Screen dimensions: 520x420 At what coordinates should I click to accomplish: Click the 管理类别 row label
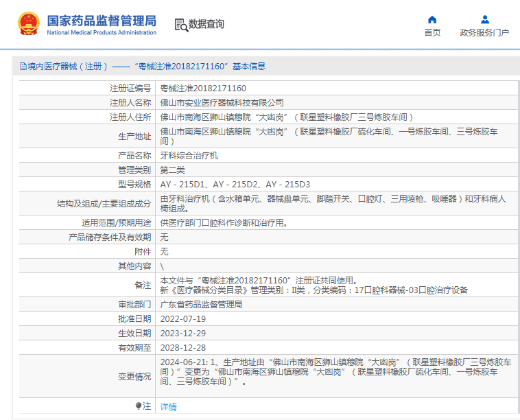tap(134, 170)
